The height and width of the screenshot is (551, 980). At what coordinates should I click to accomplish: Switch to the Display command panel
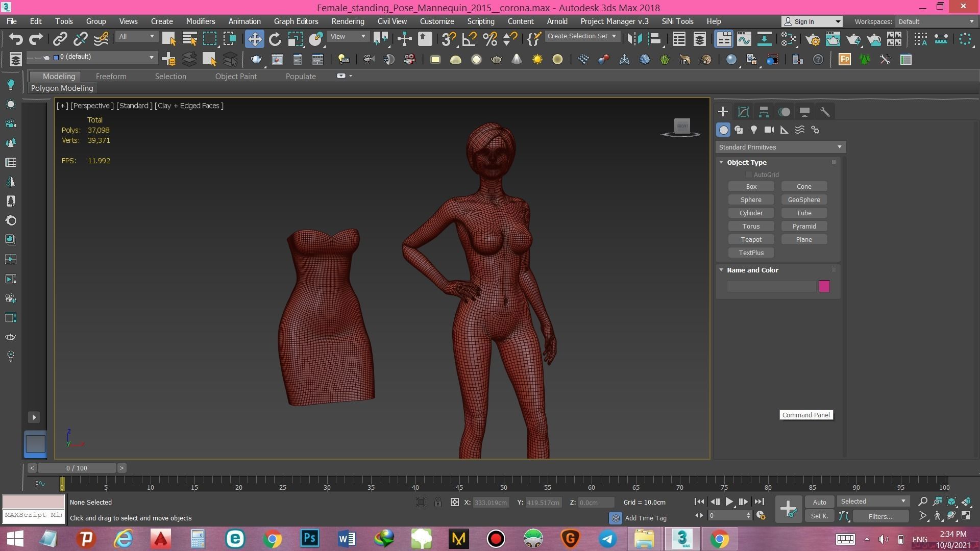click(x=804, y=112)
